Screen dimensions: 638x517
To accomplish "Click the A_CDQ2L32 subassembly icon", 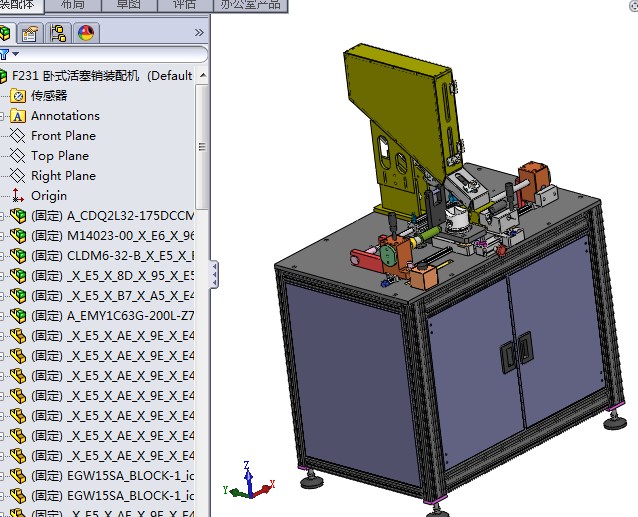I will tap(18, 216).
